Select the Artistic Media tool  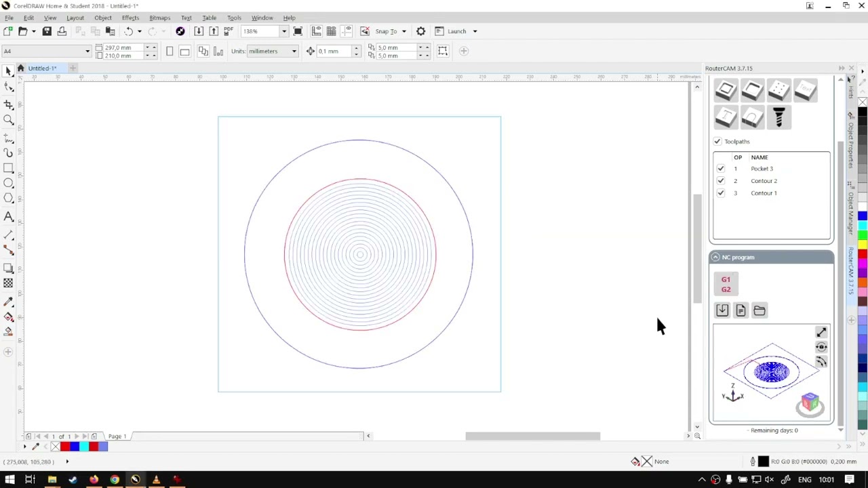(8, 152)
